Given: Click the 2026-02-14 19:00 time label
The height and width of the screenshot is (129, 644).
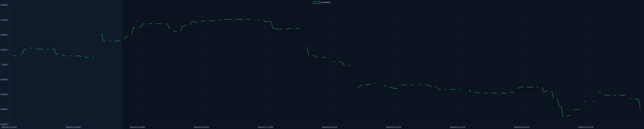Looking at the screenshot, I should 137,127.
